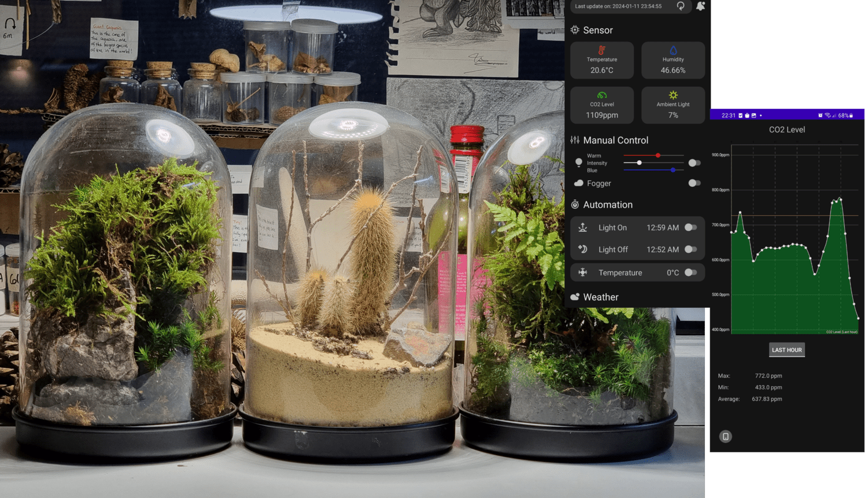Open notifications via the bell icon
This screenshot has height=498, width=868.
pos(700,6)
